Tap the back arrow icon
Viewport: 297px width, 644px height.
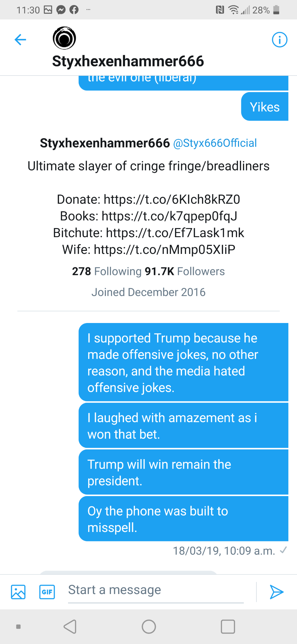tap(20, 40)
